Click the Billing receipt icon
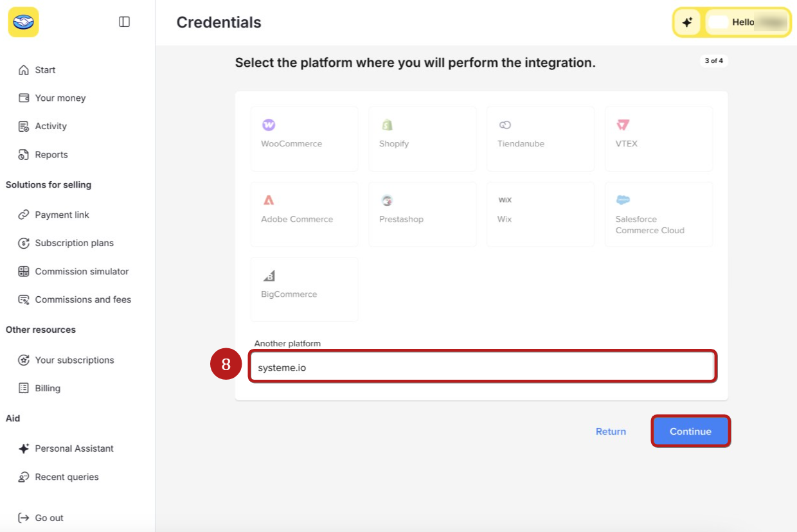This screenshot has width=797, height=532. [x=24, y=389]
